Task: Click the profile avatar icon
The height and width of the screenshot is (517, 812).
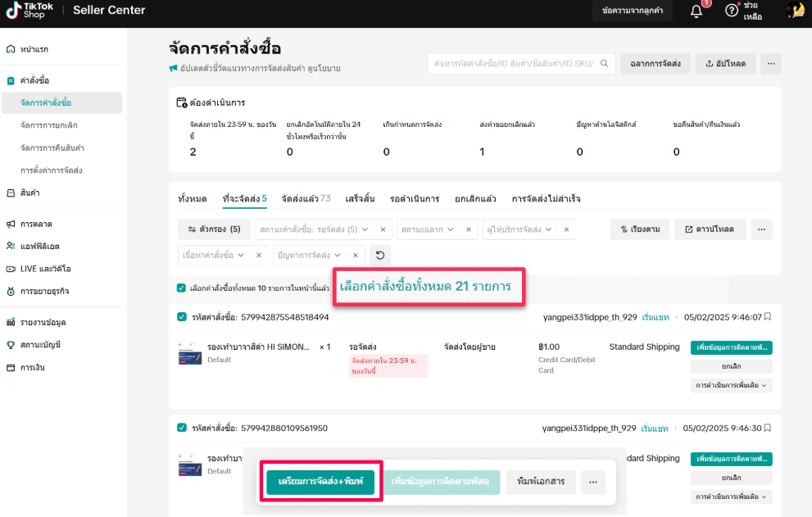Action: click(794, 11)
